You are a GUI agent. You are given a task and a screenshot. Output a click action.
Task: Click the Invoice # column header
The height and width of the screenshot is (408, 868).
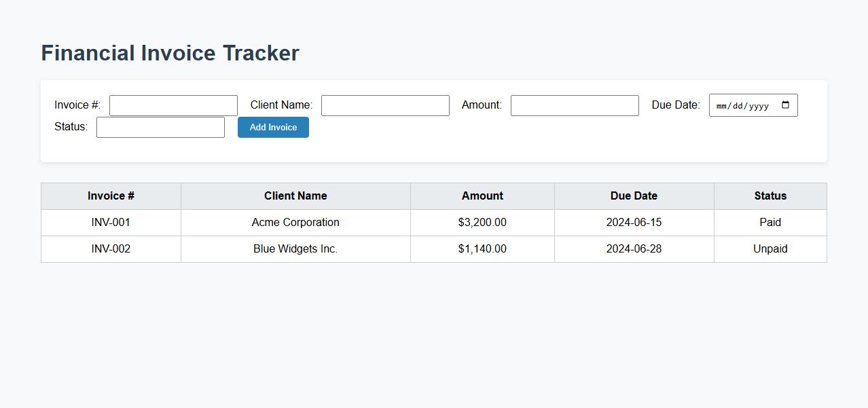111,196
